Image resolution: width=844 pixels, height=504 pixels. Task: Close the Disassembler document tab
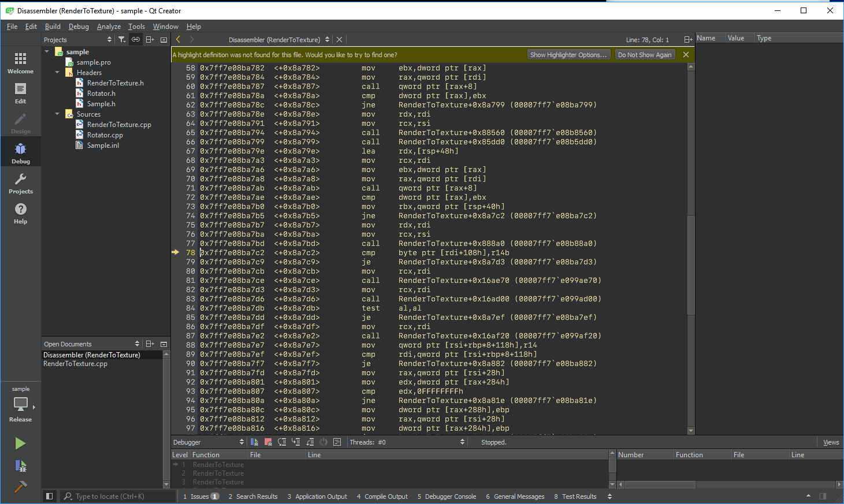(x=339, y=39)
